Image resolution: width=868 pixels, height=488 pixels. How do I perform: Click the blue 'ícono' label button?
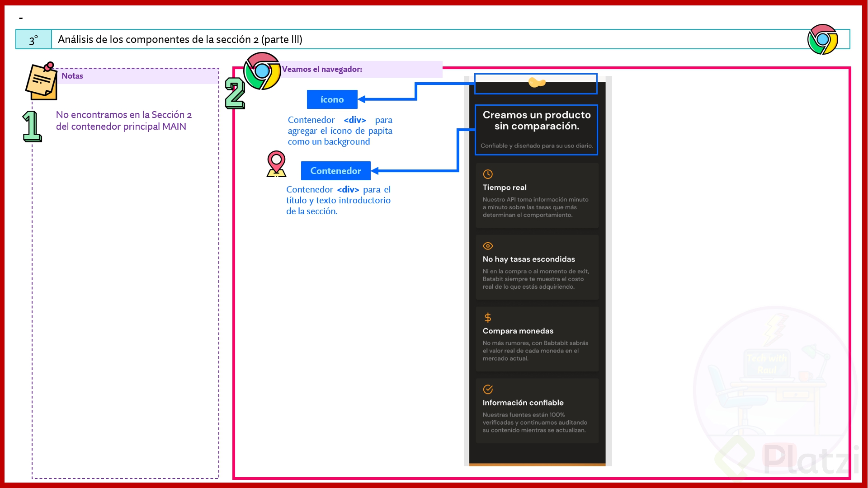click(x=332, y=99)
